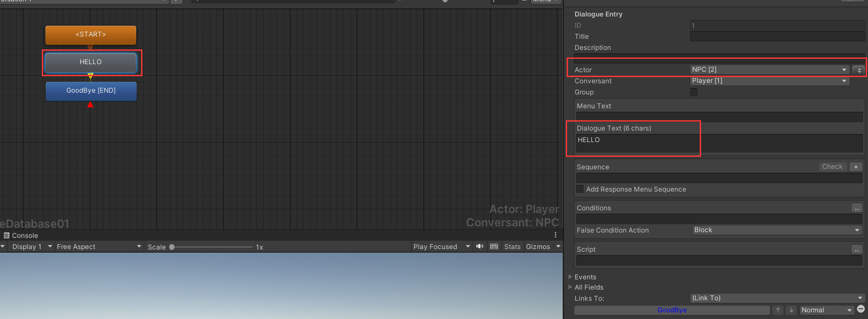Click the Sequence Check button
Viewport: 868px width, 319px height.
point(832,167)
